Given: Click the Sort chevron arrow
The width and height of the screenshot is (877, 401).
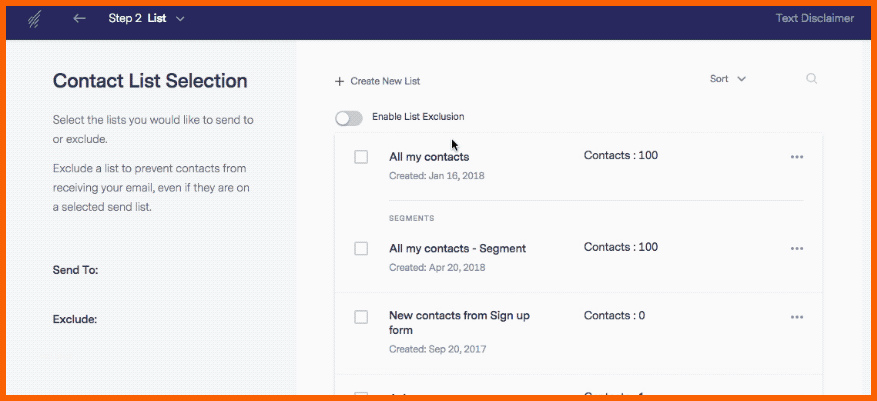Looking at the screenshot, I should click(742, 79).
